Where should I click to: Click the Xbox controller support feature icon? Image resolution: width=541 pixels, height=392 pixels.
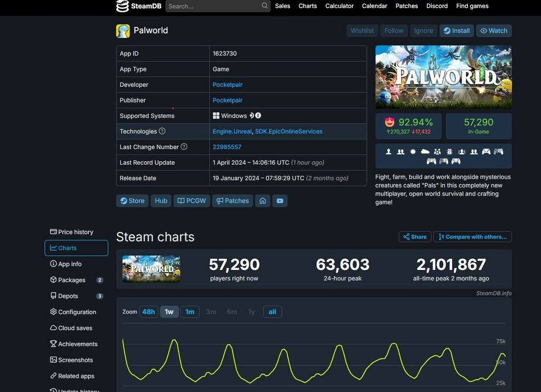pos(486,152)
